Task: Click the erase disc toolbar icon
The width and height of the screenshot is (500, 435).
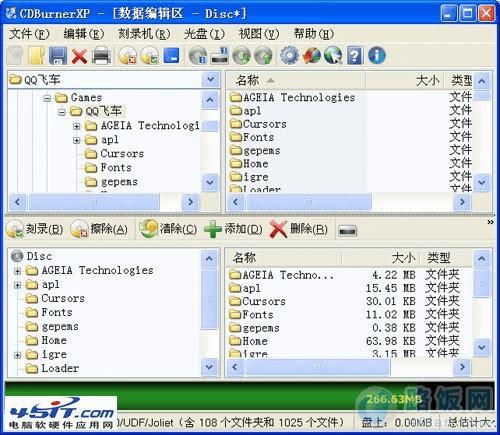Action: point(128,56)
